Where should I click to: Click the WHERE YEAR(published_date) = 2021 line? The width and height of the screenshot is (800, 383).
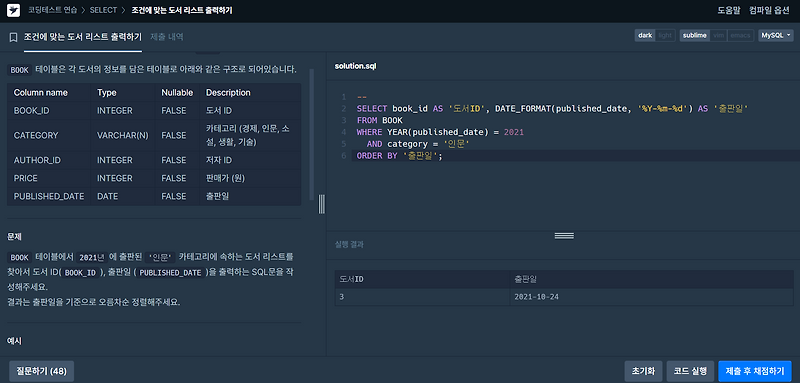point(440,132)
